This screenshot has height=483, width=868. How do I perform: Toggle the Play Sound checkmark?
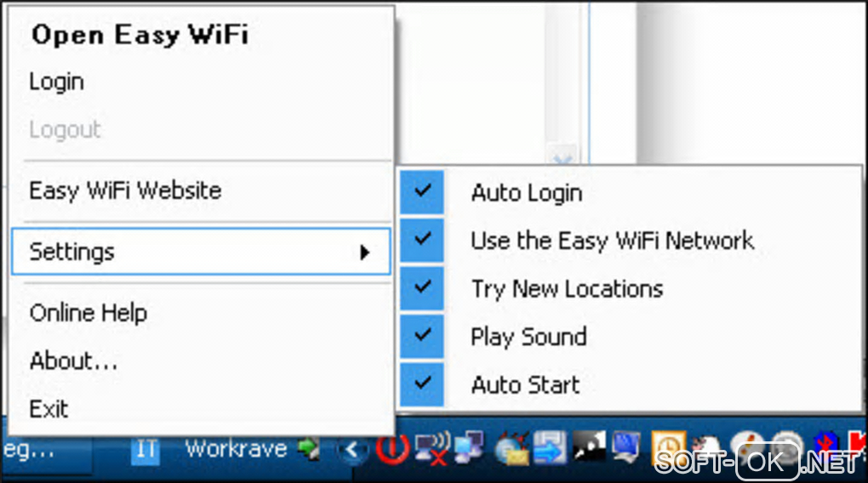pos(422,336)
